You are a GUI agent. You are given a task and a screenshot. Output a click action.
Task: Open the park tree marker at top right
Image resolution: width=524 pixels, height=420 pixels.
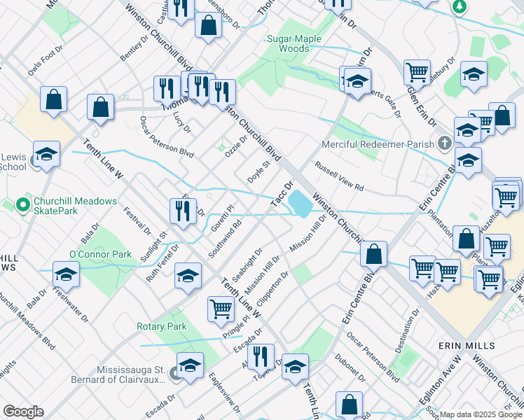click(460, 7)
